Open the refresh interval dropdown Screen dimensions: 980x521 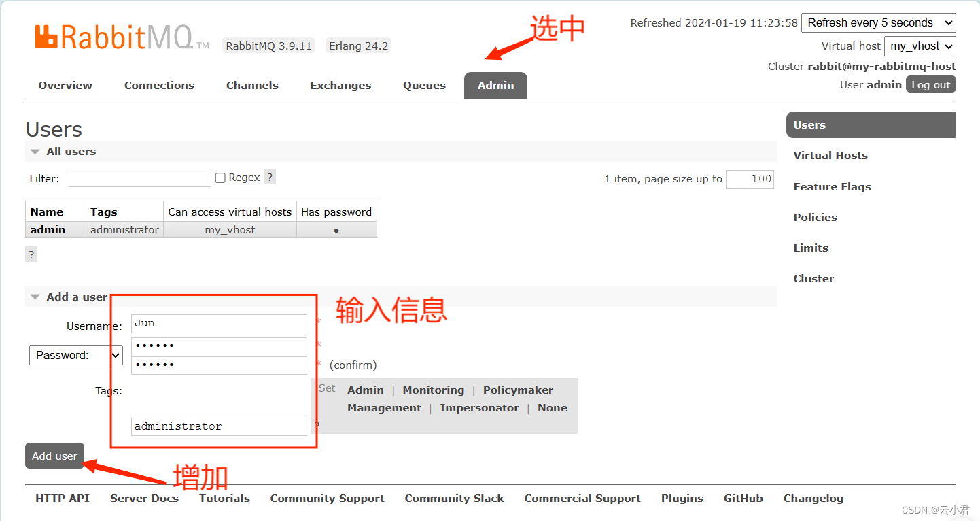(x=879, y=22)
